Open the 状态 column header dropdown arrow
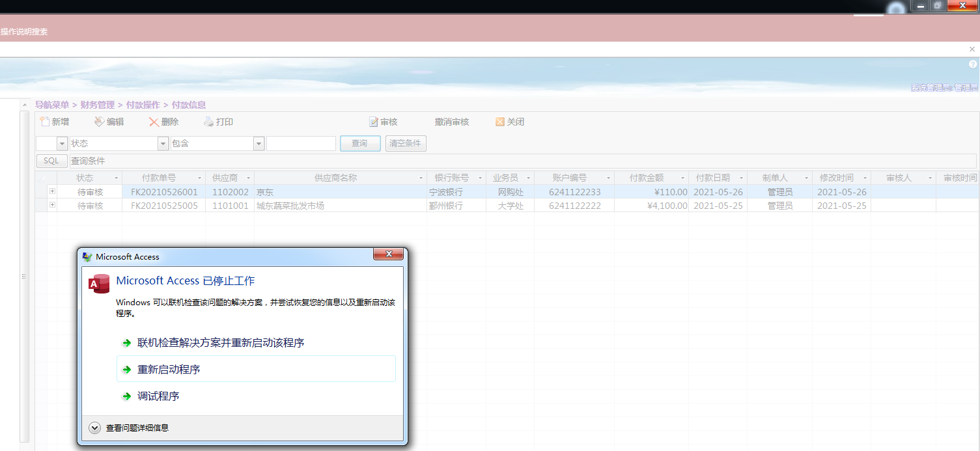The height and width of the screenshot is (451, 980). [x=117, y=178]
